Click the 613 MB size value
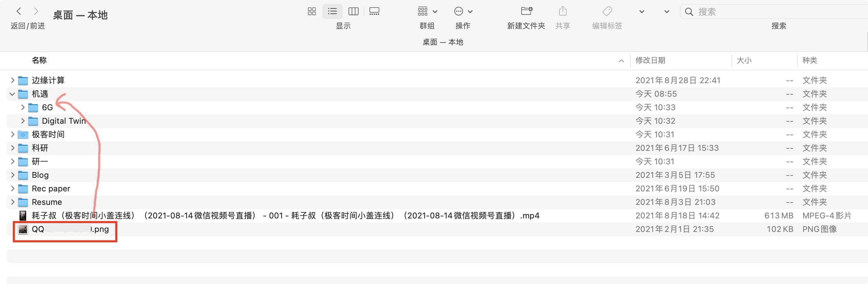 pyautogui.click(x=779, y=215)
